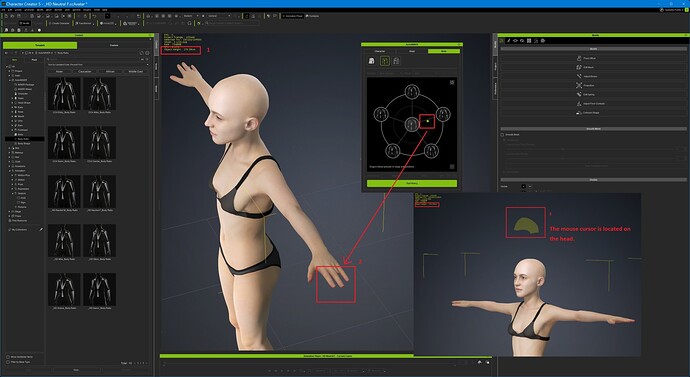This screenshot has width=690, height=377.
Task: Open the Edit menu
Action: pyautogui.click(x=10, y=10)
